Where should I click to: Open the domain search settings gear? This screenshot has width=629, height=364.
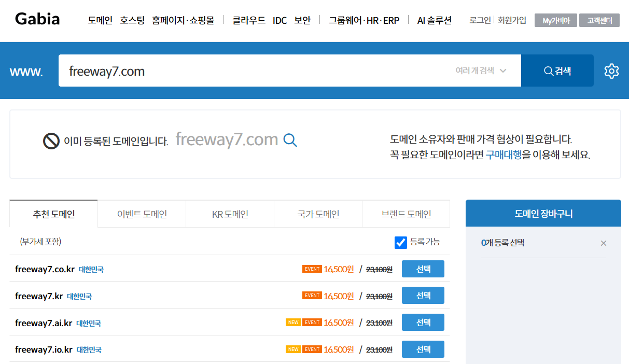[611, 71]
